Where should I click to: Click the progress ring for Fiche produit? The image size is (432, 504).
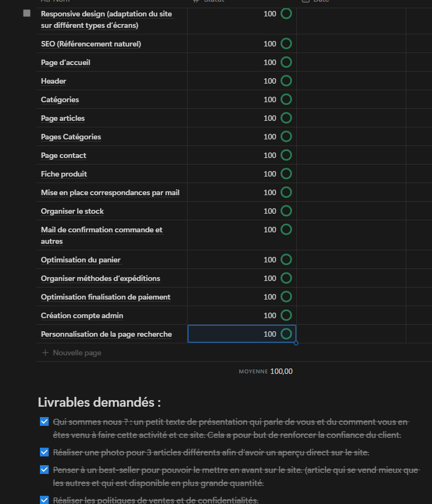[286, 174]
